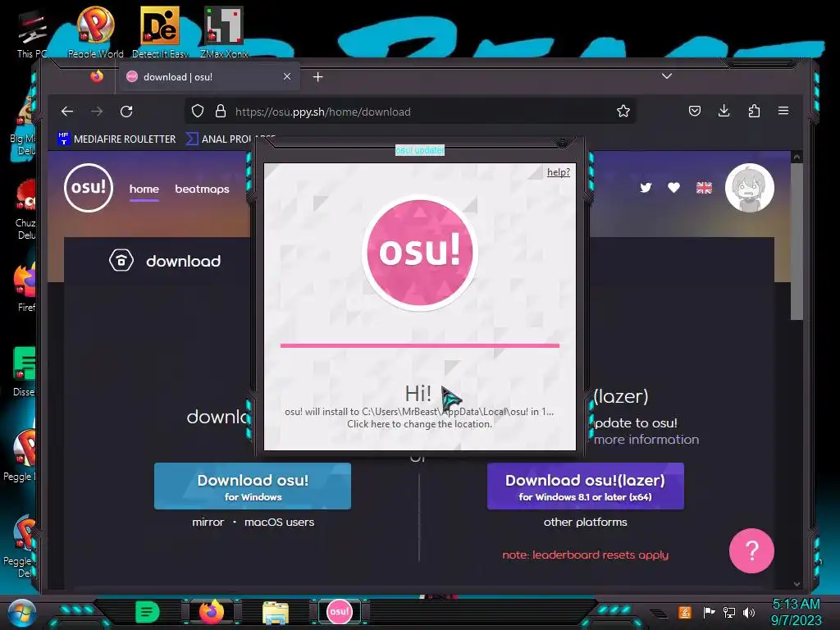Click the pink question mark help button
Image resolution: width=840 pixels, height=630 pixels.
(751, 550)
